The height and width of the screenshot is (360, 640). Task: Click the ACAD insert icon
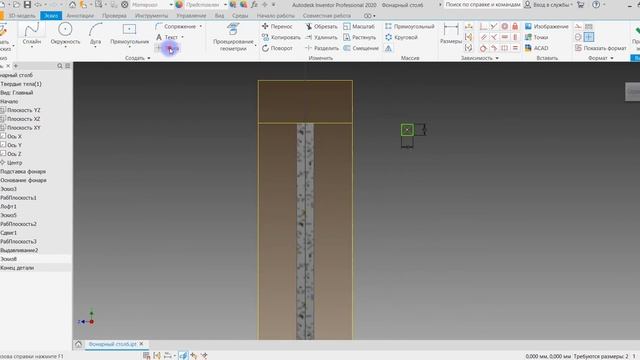pos(528,48)
